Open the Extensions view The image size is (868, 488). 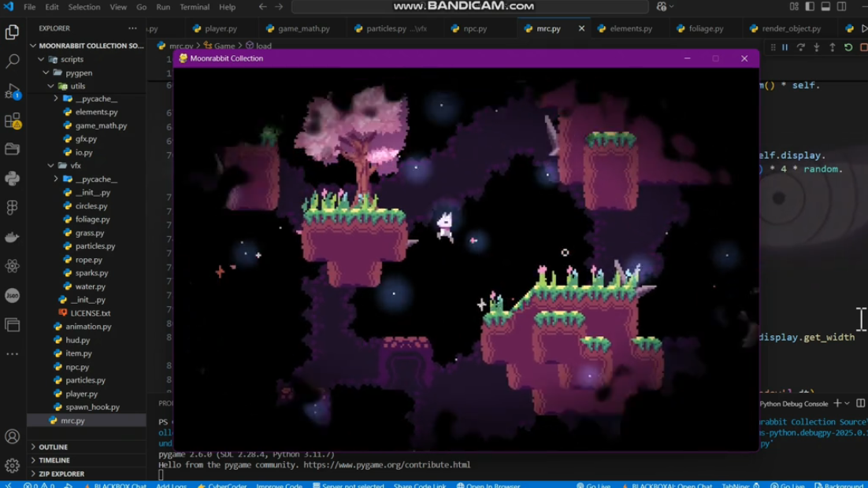tap(13, 120)
